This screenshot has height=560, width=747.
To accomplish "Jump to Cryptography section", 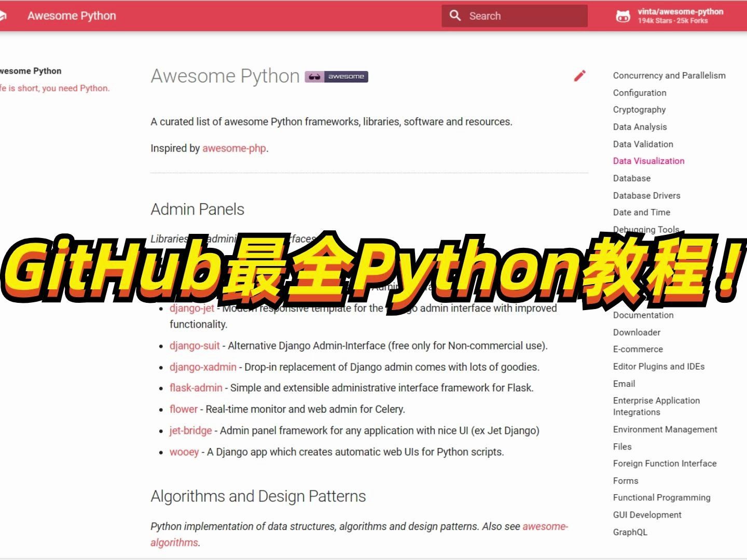I will [x=639, y=110].
